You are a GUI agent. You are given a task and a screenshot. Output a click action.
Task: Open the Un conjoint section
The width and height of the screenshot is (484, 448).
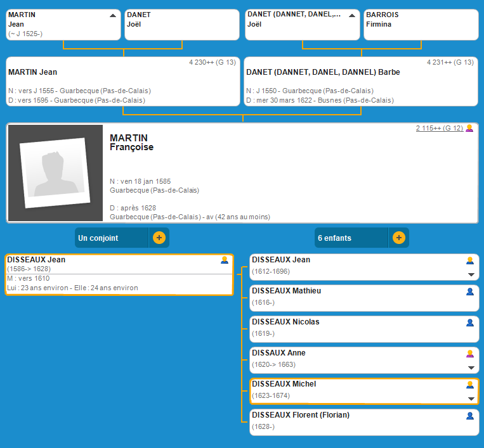point(112,238)
